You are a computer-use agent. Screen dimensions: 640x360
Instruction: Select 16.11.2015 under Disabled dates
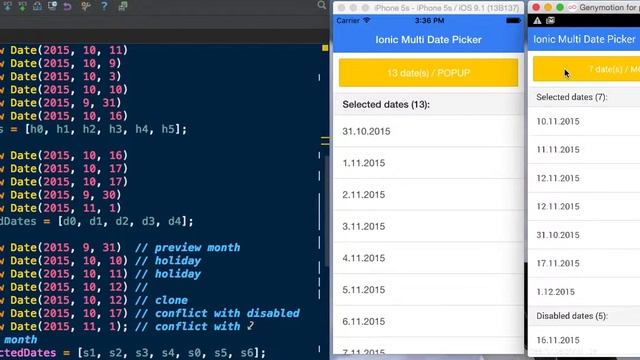(584, 340)
